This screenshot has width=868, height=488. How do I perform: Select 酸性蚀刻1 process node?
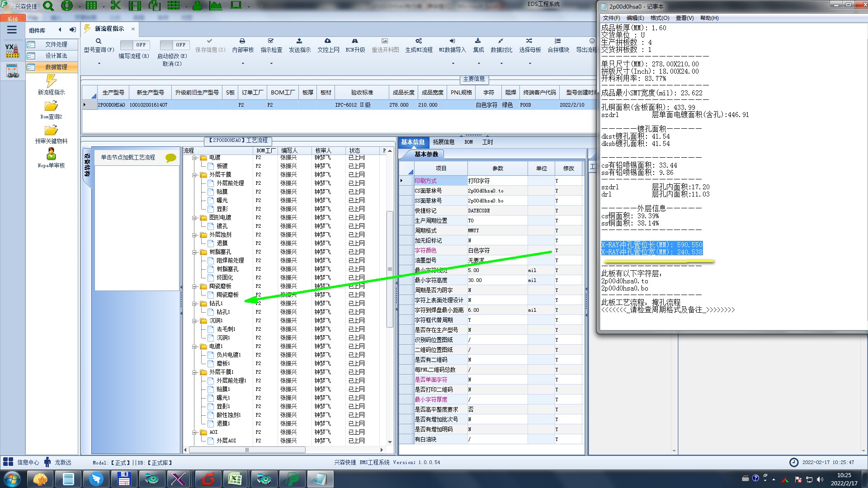(228, 415)
